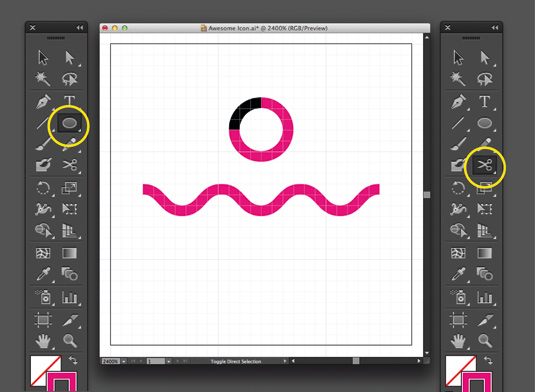
Task: Pick the Hand tool in left panel
Action: (43, 341)
